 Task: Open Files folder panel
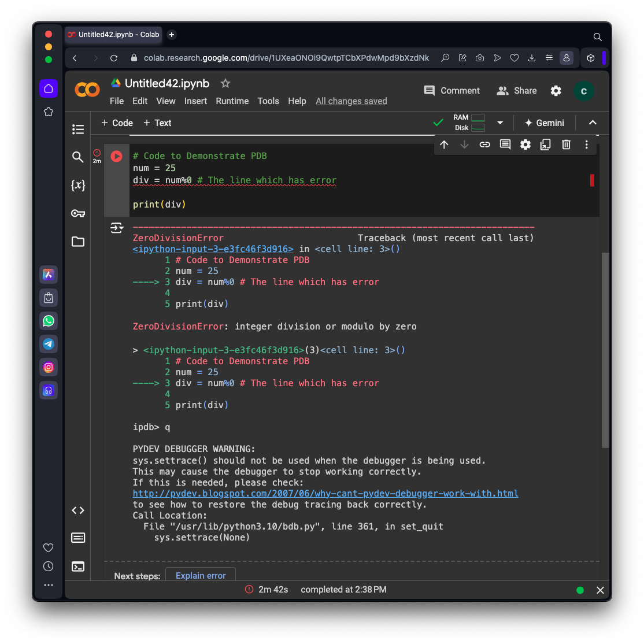tap(78, 242)
